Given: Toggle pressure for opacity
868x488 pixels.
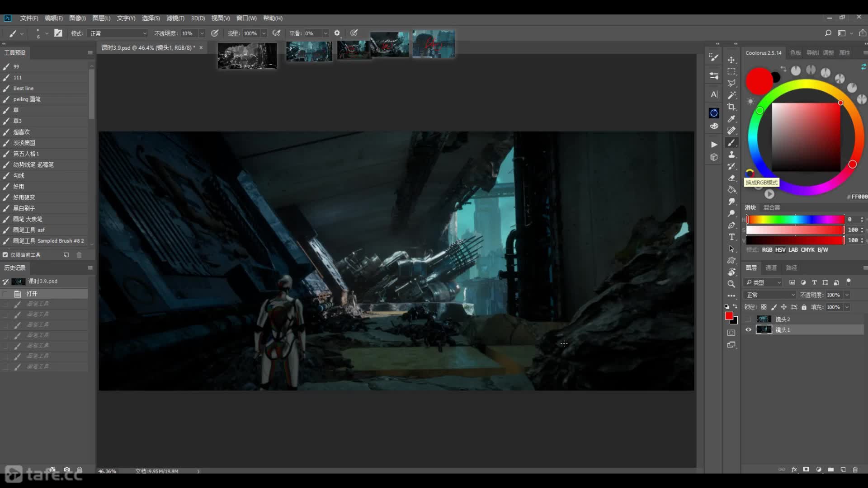Looking at the screenshot, I should click(215, 33).
